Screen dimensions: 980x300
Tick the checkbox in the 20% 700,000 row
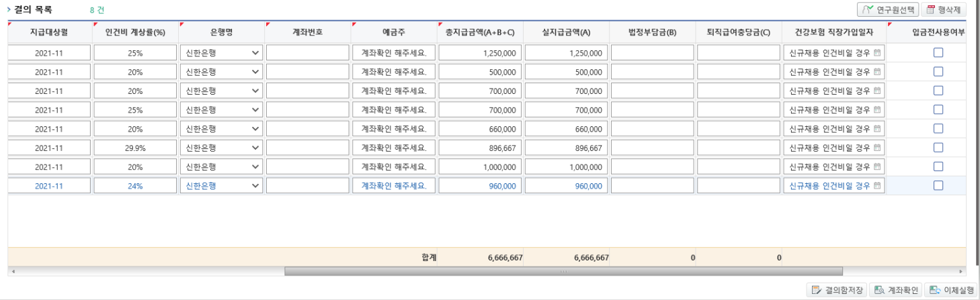point(938,90)
